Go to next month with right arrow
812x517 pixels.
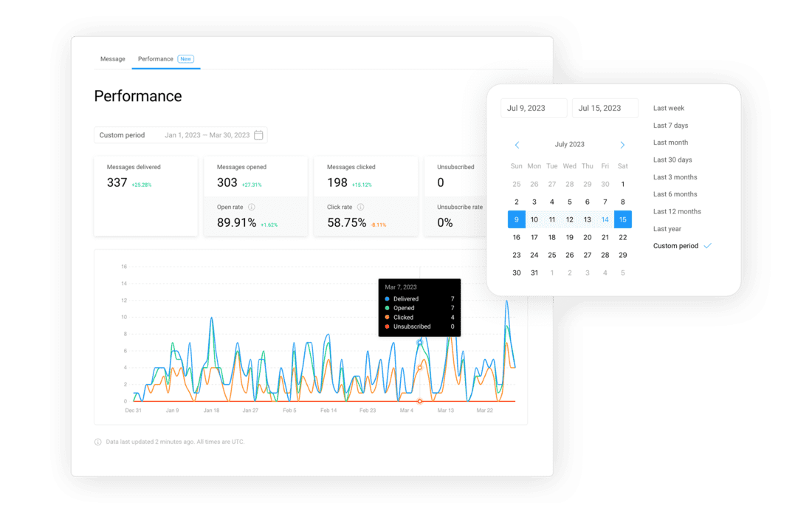coord(622,145)
